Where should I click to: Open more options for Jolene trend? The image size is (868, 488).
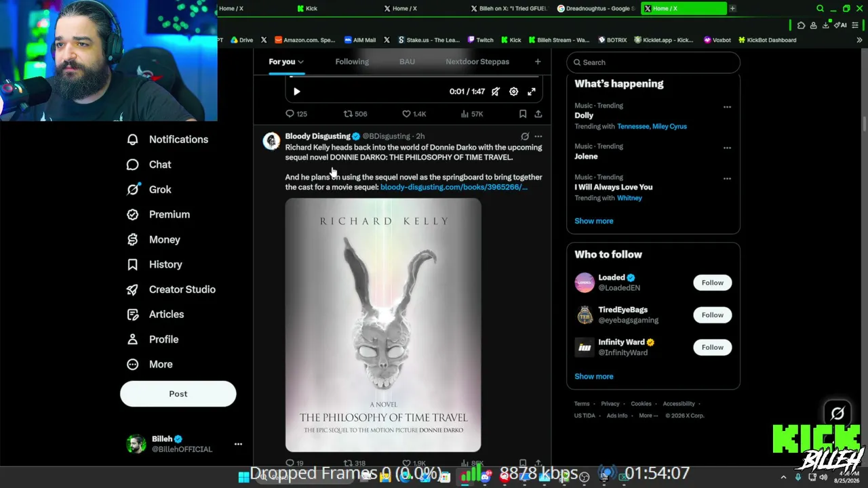pos(727,148)
